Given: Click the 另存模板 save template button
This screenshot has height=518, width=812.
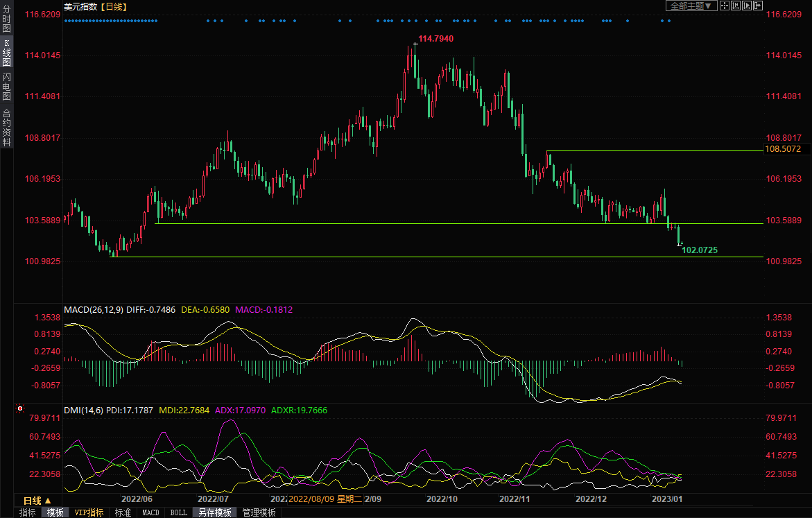Looking at the screenshot, I should coord(214,512).
